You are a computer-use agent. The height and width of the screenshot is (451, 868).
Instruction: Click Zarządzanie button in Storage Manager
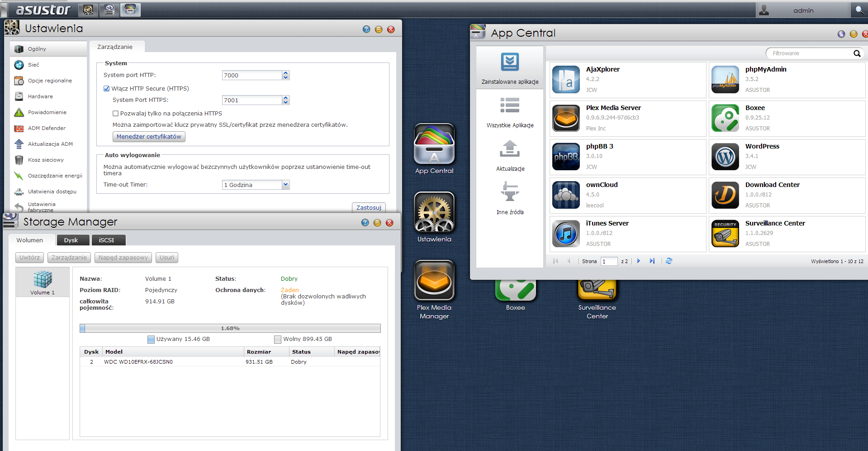[x=69, y=258]
